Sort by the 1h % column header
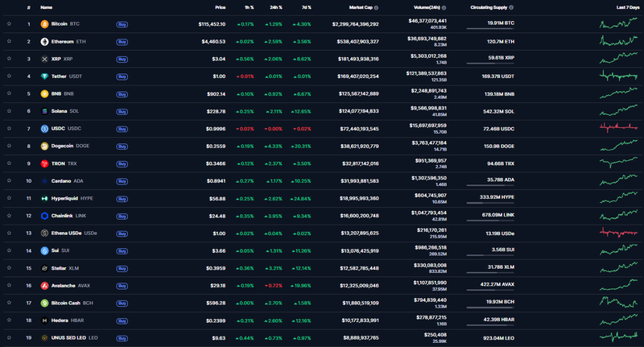Image resolution: width=644 pixels, height=347 pixels. (249, 7)
